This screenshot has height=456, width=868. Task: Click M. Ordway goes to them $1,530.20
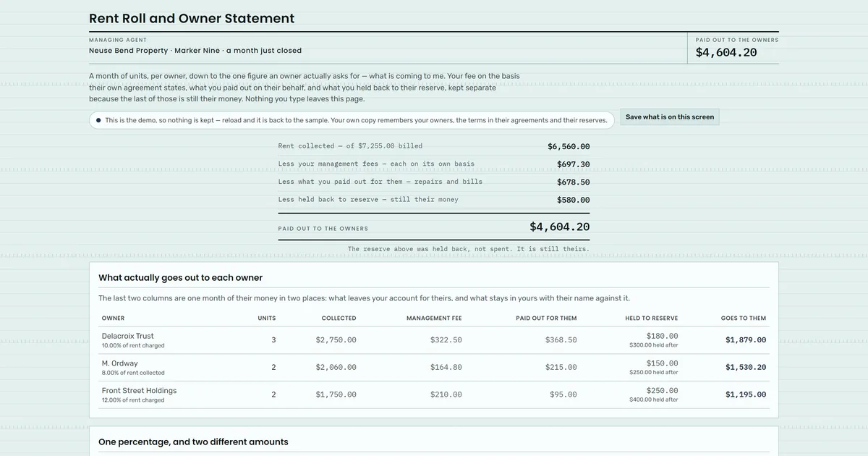[746, 368]
